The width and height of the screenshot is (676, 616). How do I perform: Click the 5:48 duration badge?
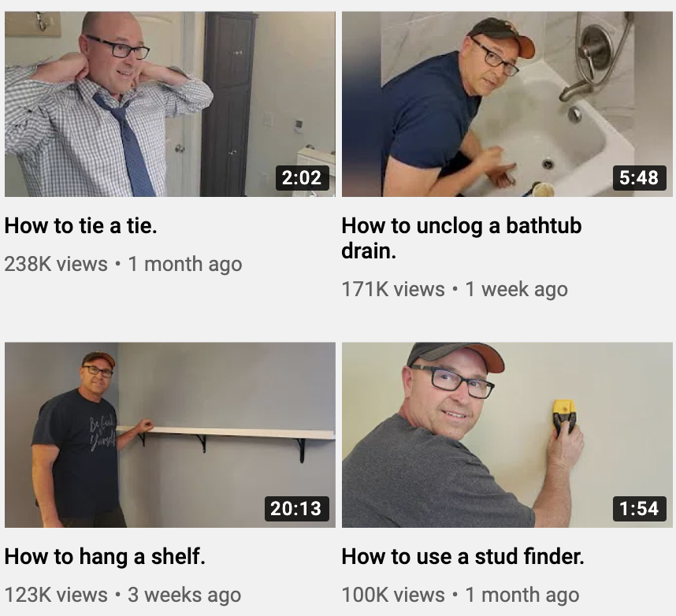[x=639, y=177]
